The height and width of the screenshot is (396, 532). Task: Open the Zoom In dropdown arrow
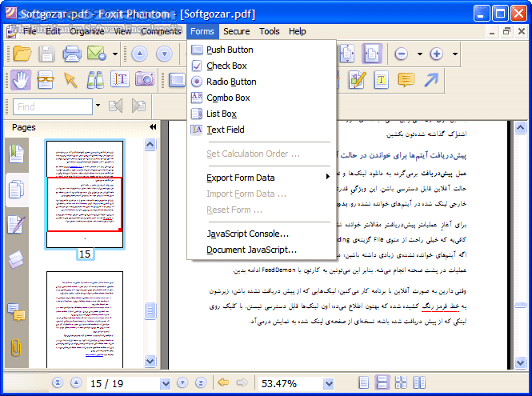point(455,54)
